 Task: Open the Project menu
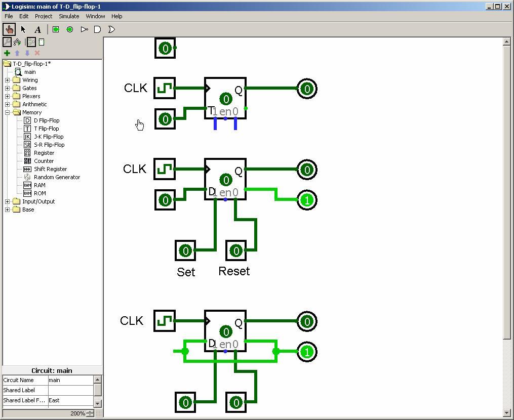tap(44, 16)
